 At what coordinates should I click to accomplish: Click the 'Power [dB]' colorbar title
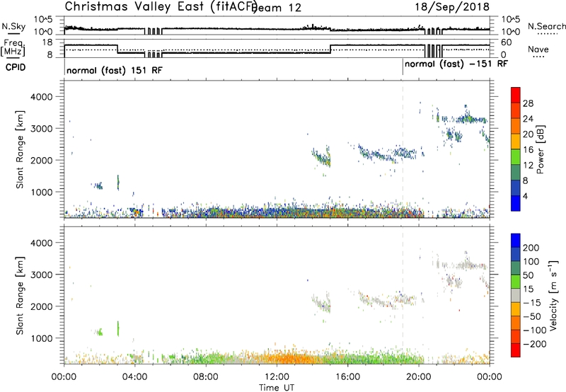tap(540, 149)
